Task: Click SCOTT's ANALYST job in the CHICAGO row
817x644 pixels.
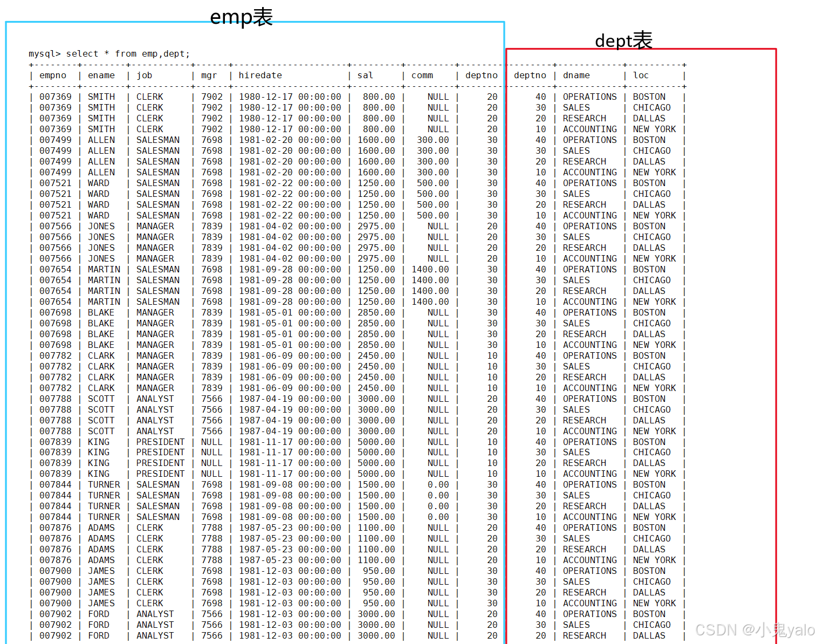Action: coord(155,410)
